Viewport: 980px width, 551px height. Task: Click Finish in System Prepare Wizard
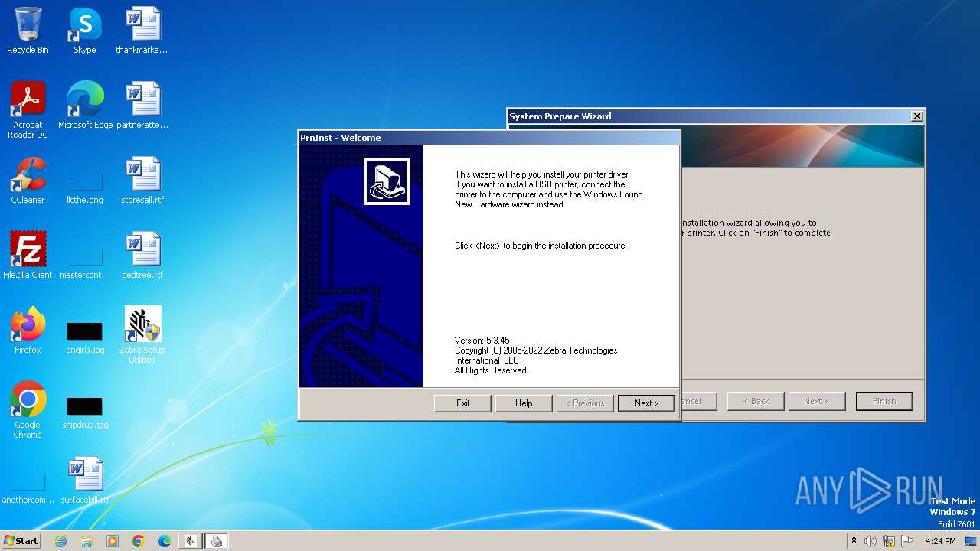(884, 401)
